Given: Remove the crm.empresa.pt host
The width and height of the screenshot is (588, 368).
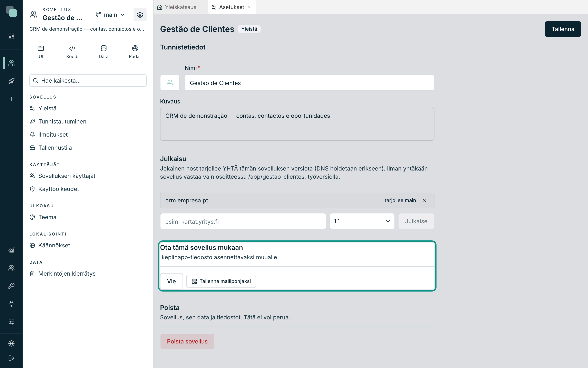Looking at the screenshot, I should [x=424, y=200].
